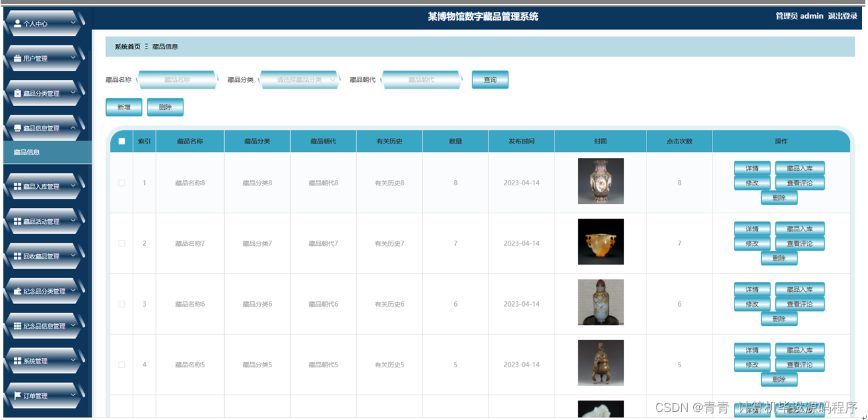Click the 回收藏品管理 recycle icon
The width and height of the screenshot is (868, 420).
[18, 255]
